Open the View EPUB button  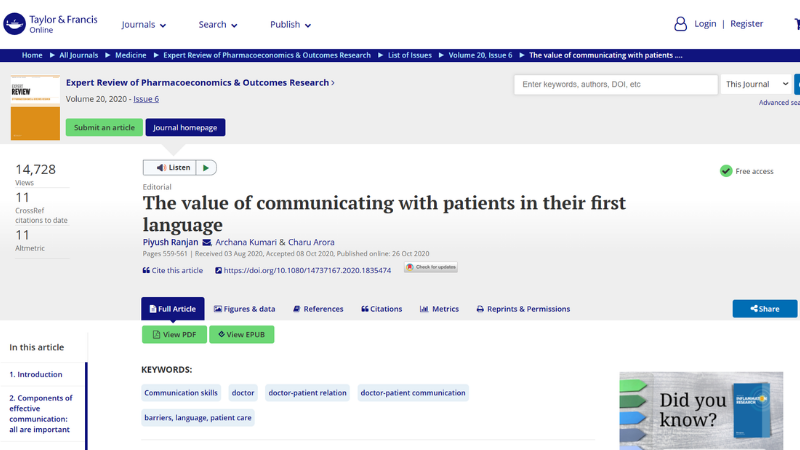point(241,334)
